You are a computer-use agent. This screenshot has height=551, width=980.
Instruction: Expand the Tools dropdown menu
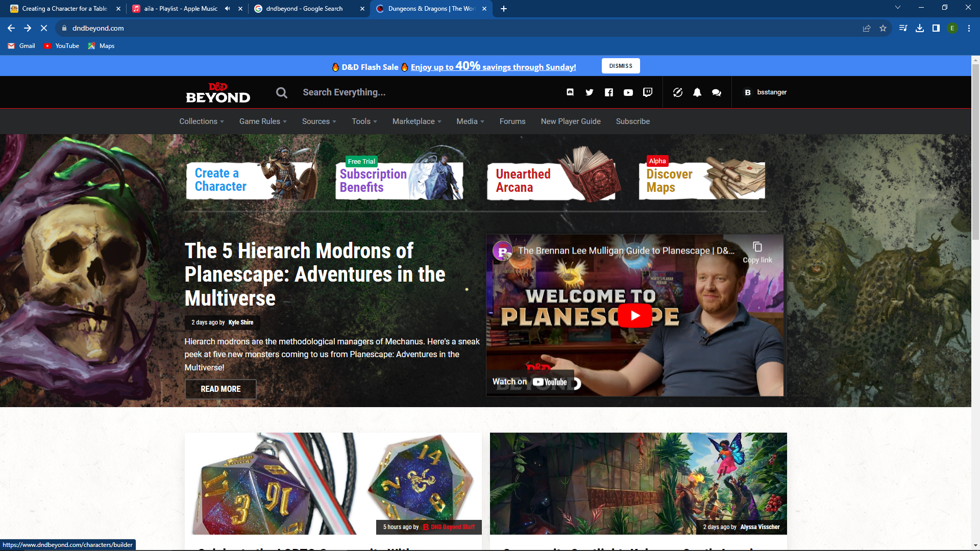click(x=364, y=121)
